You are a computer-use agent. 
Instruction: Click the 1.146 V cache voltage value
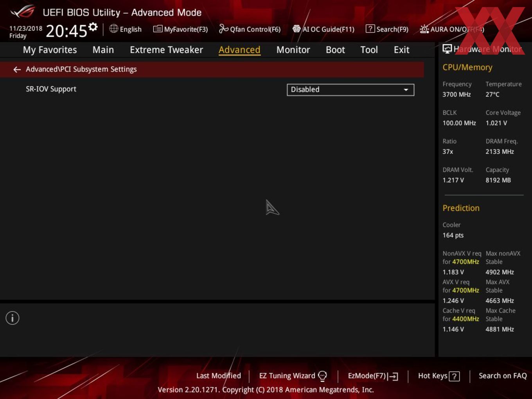453,329
